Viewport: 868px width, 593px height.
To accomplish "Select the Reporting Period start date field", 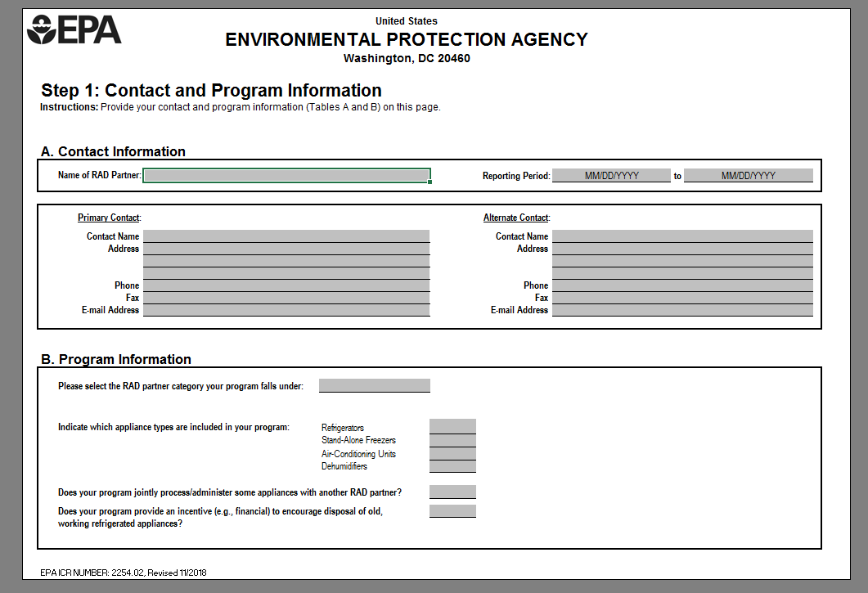I will pos(611,176).
